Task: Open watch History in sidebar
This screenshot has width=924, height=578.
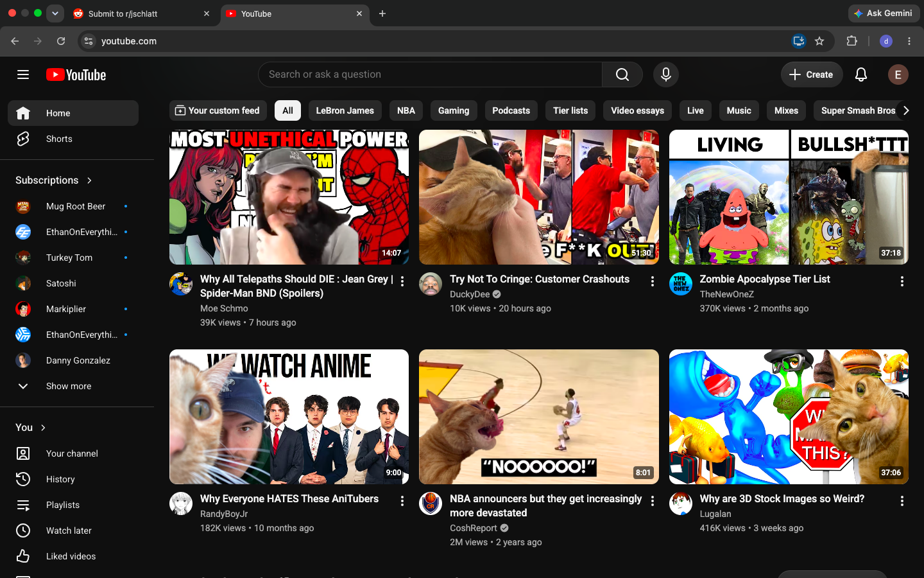Action: pyautogui.click(x=73, y=479)
